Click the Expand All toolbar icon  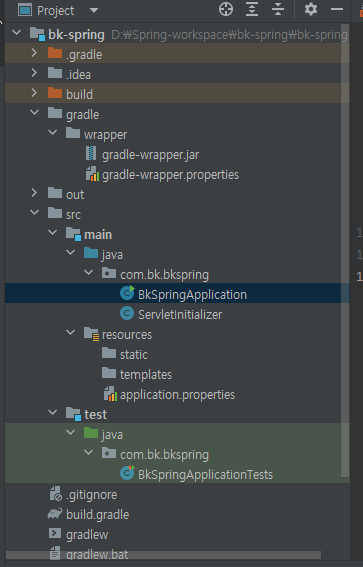pos(252,9)
